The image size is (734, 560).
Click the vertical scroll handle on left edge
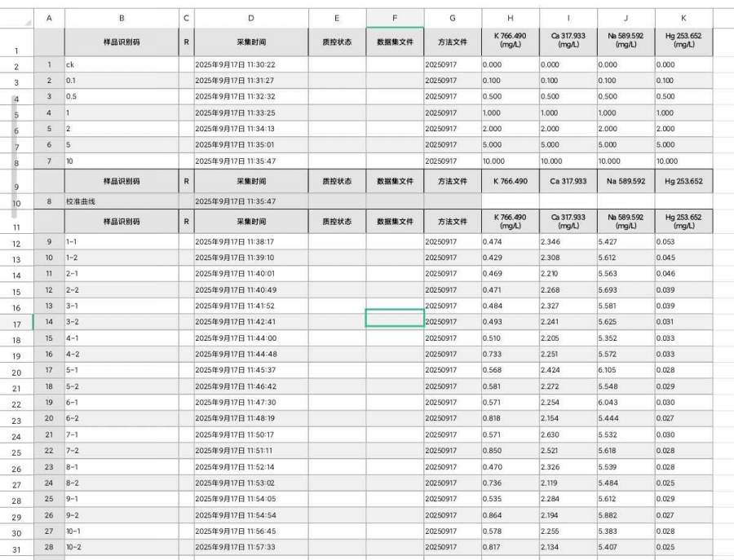[11, 155]
